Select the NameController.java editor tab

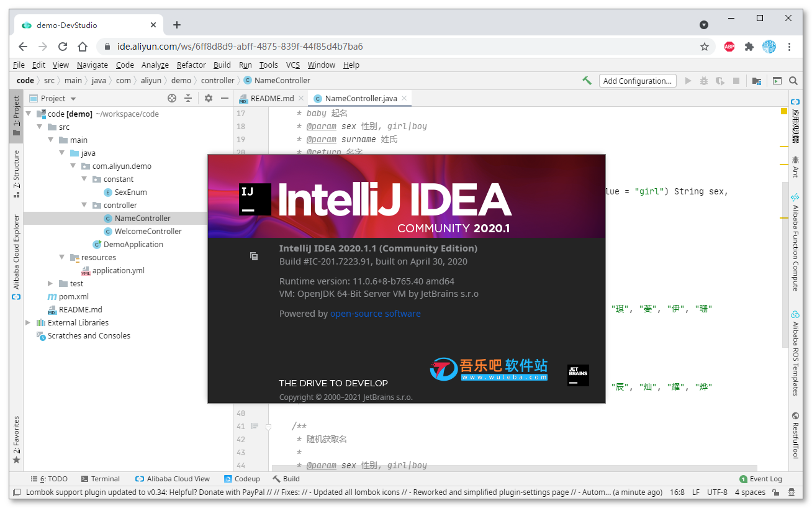pyautogui.click(x=361, y=98)
